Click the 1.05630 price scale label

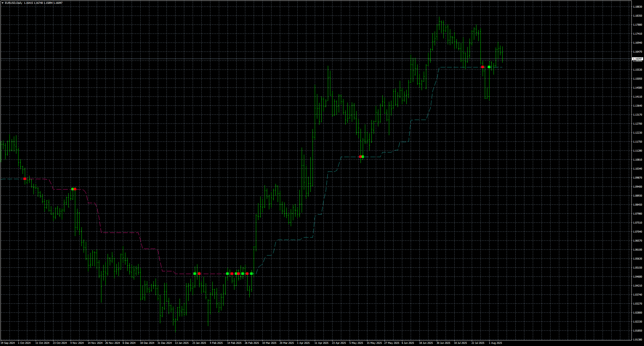(637, 259)
